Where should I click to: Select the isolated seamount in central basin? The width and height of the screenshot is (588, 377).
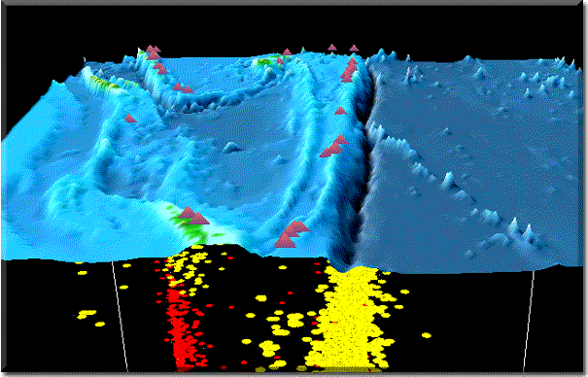pyautogui.click(x=231, y=147)
